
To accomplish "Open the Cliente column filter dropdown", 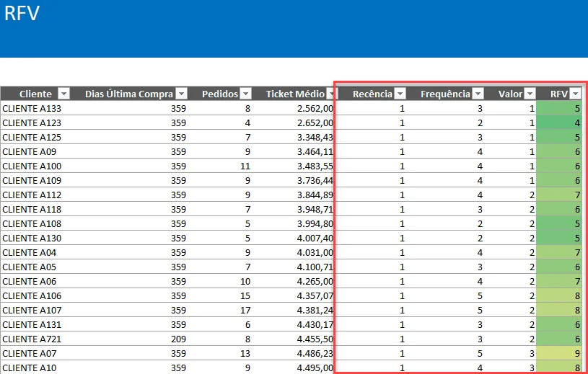I will 64,94.
